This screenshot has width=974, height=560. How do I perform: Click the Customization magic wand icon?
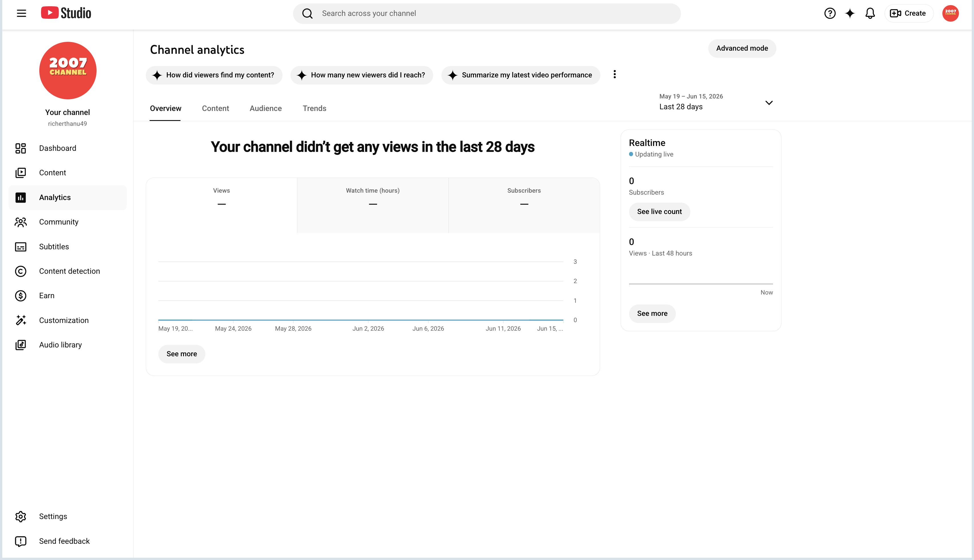coord(21,320)
